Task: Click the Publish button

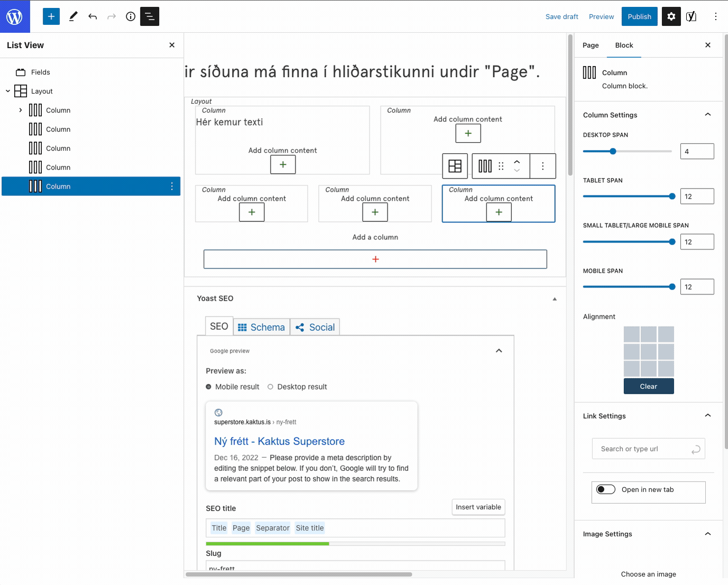Action: (639, 16)
